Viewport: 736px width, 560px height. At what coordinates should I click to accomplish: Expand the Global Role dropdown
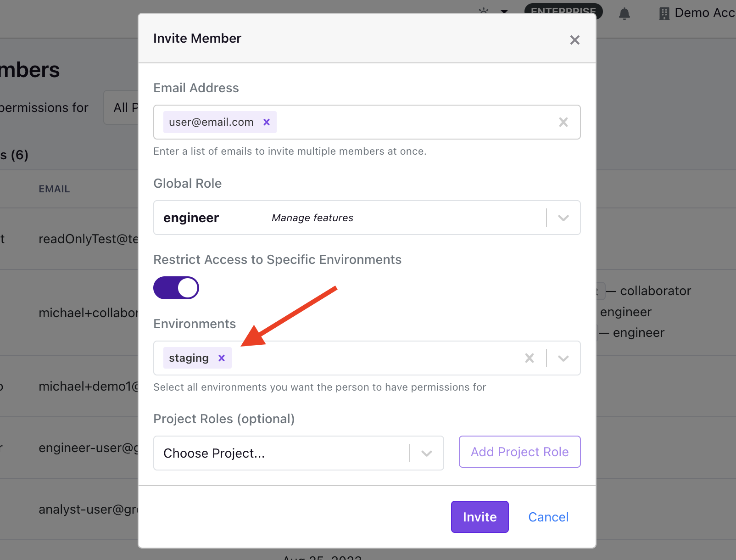click(x=563, y=218)
